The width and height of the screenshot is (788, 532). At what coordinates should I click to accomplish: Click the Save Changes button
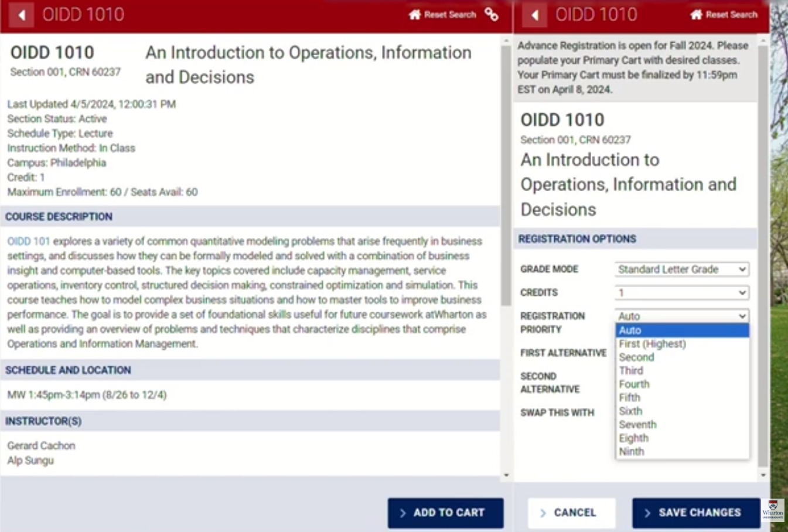pos(695,513)
